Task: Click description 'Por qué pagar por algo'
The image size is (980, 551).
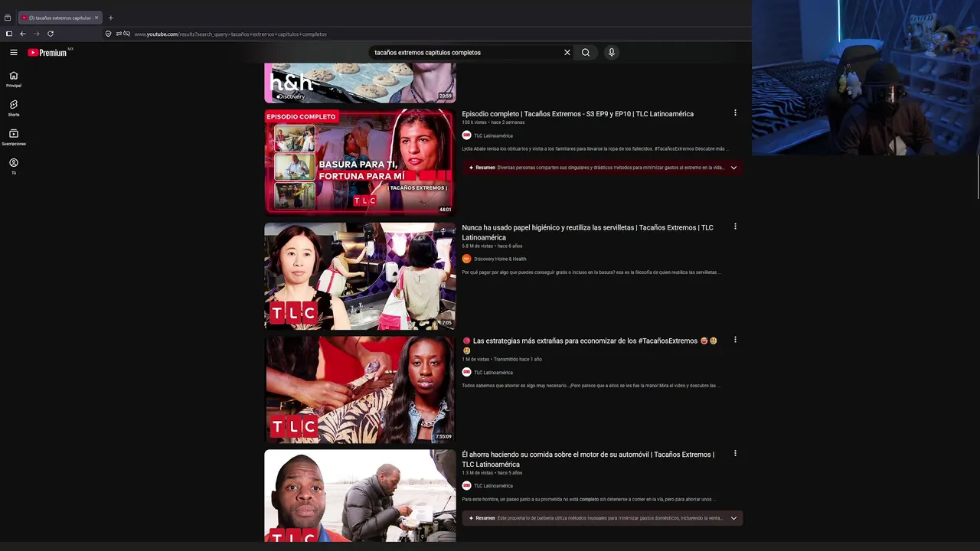Action: [x=591, y=272]
